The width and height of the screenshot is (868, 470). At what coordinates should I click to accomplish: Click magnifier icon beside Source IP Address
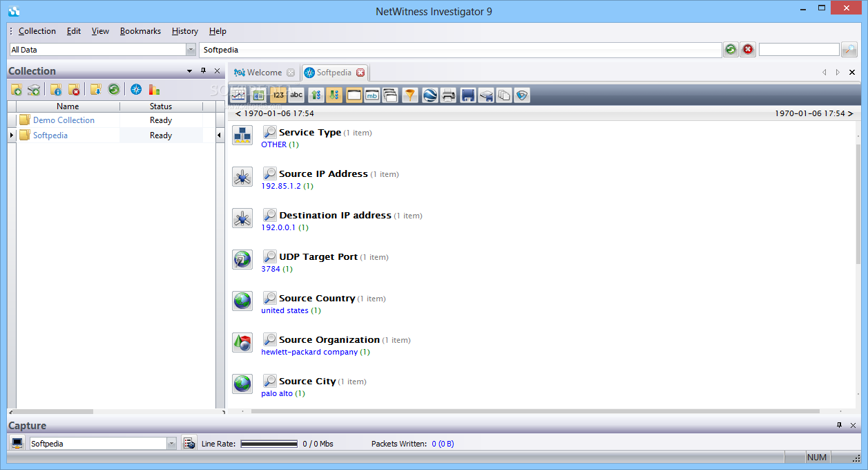tap(270, 173)
